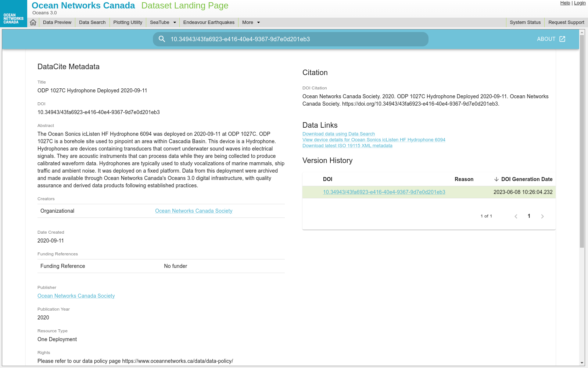Click the Ocean Networks Canada title text
588x368 pixels.
click(83, 6)
